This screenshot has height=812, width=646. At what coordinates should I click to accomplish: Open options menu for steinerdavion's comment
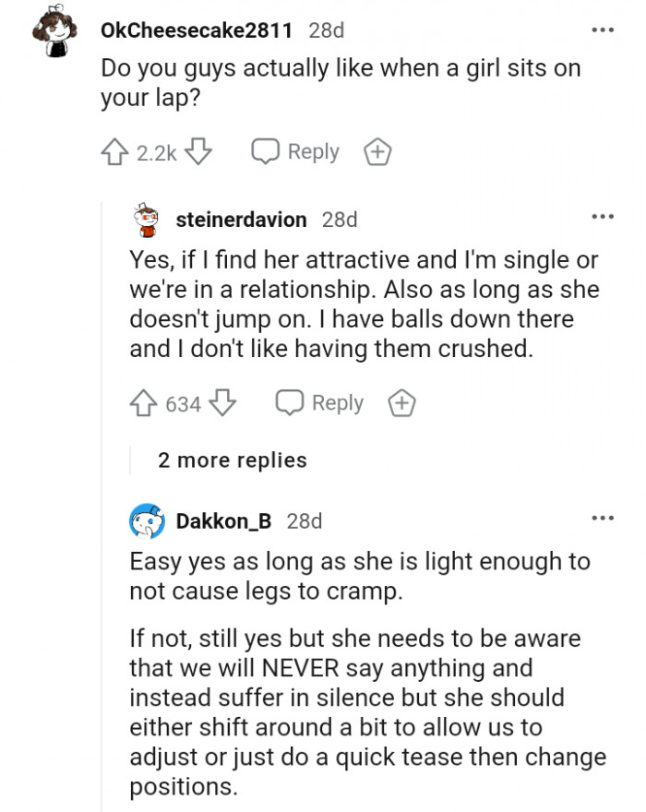pyautogui.click(x=603, y=218)
